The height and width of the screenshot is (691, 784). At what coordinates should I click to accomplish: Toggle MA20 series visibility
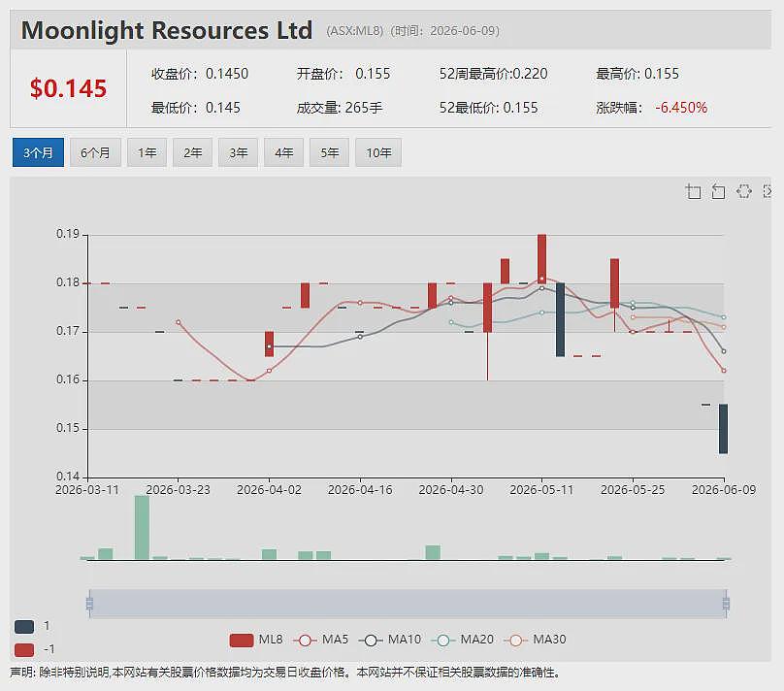(463, 640)
